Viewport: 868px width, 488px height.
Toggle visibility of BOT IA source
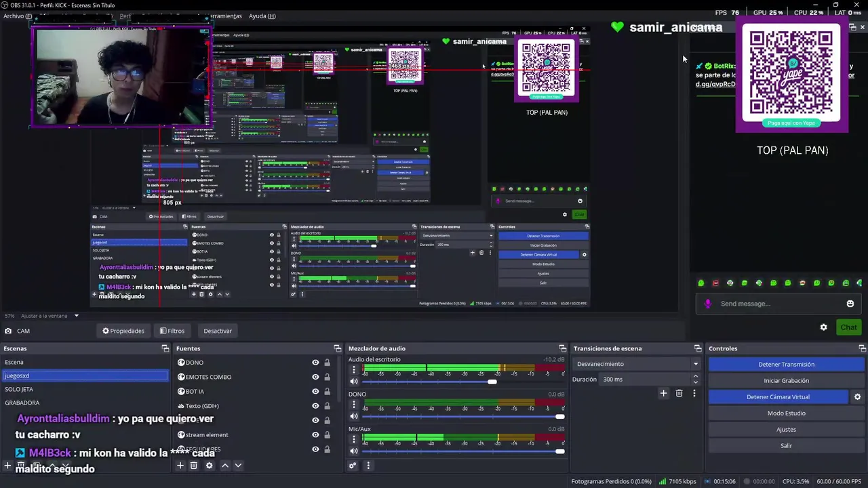(x=315, y=391)
